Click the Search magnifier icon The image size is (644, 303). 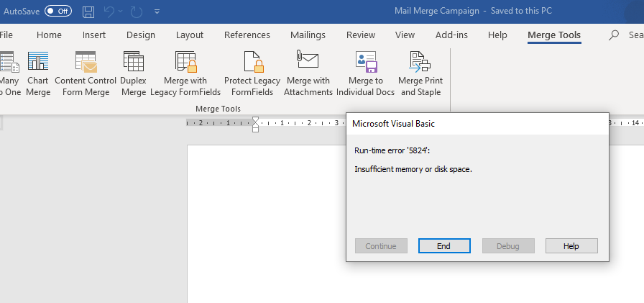pos(614,35)
